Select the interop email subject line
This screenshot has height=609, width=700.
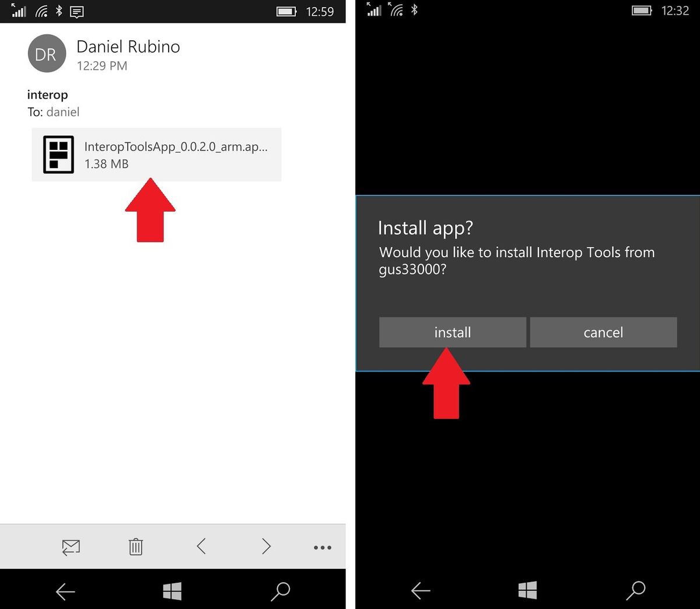tap(47, 94)
